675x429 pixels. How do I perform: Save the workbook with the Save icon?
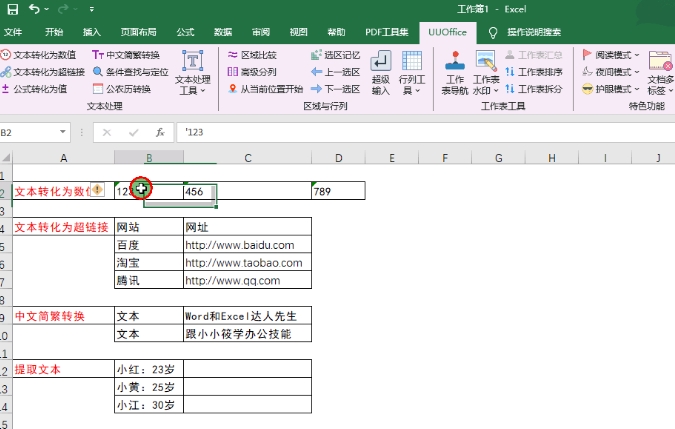click(x=12, y=9)
